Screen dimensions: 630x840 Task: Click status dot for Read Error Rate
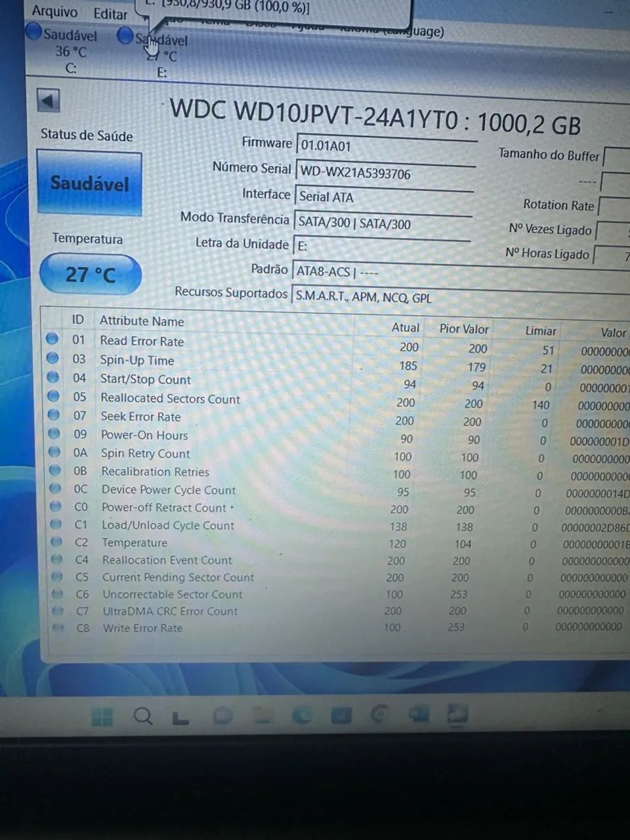tap(52, 339)
